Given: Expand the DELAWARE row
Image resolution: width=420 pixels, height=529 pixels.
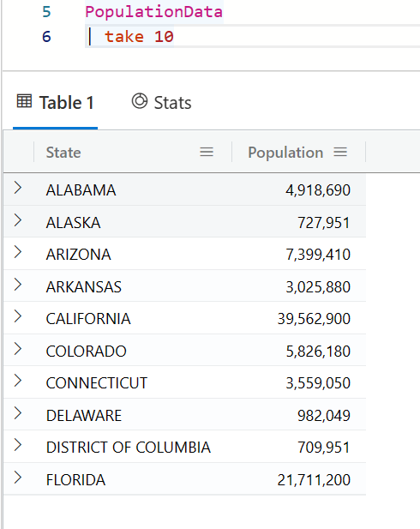Looking at the screenshot, I should [18, 413].
